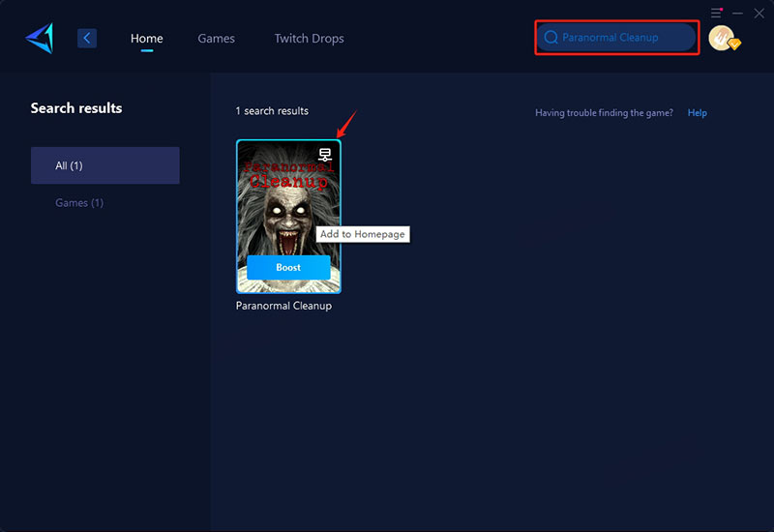Open the Twitch Drops tab
This screenshot has height=532, width=774.
[309, 39]
